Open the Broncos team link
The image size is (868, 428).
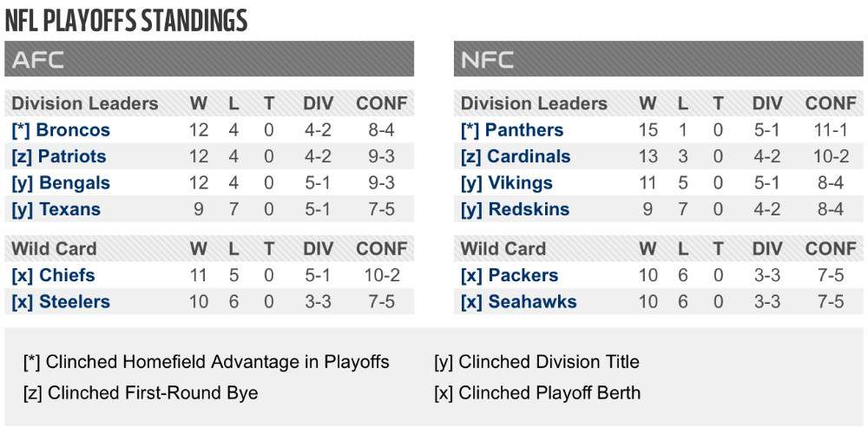tap(61, 130)
